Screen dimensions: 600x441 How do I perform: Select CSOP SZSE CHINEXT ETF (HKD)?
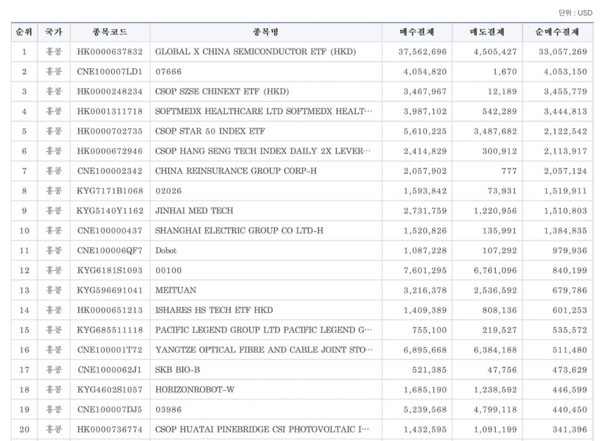tap(222, 91)
